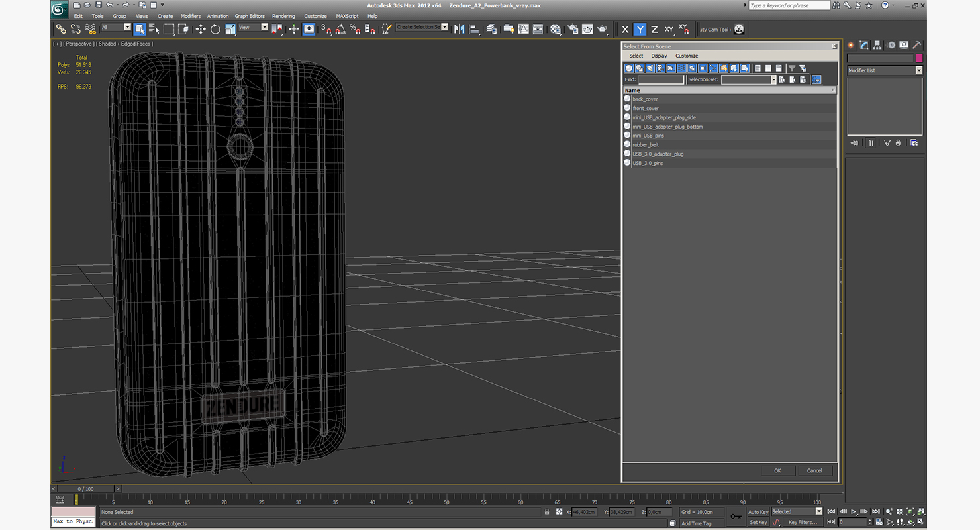The image size is (980, 530).
Task: Toggle Display Geometry filter in Select From Scene
Action: [x=629, y=68]
